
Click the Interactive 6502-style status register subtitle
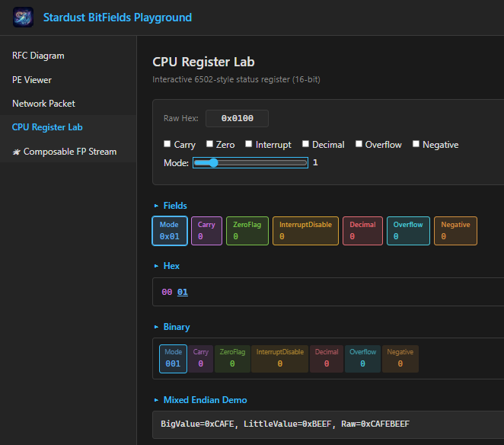[236, 79]
